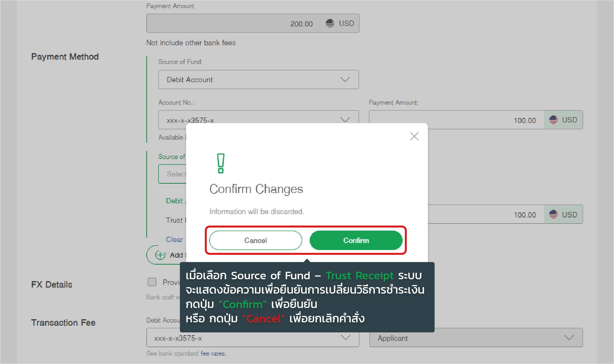Open the bank standard fee rates link

[213, 353]
